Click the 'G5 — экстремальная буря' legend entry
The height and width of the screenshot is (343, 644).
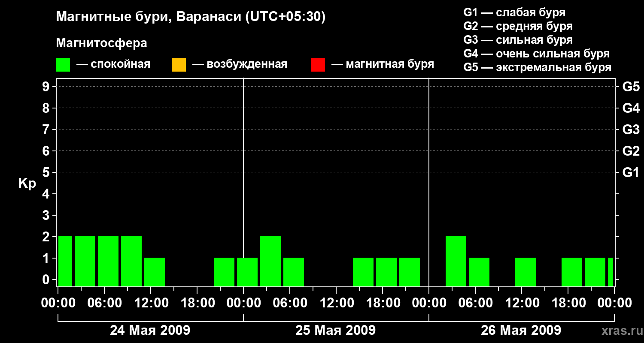[x=538, y=67]
